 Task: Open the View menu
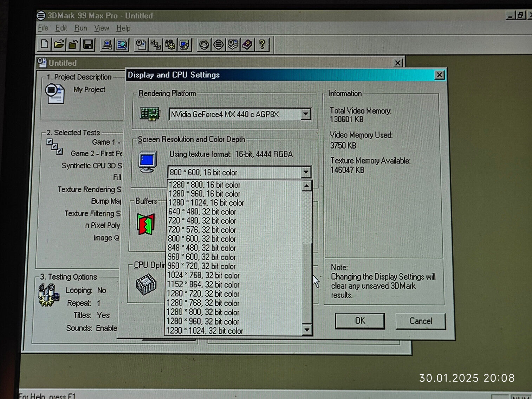[102, 28]
